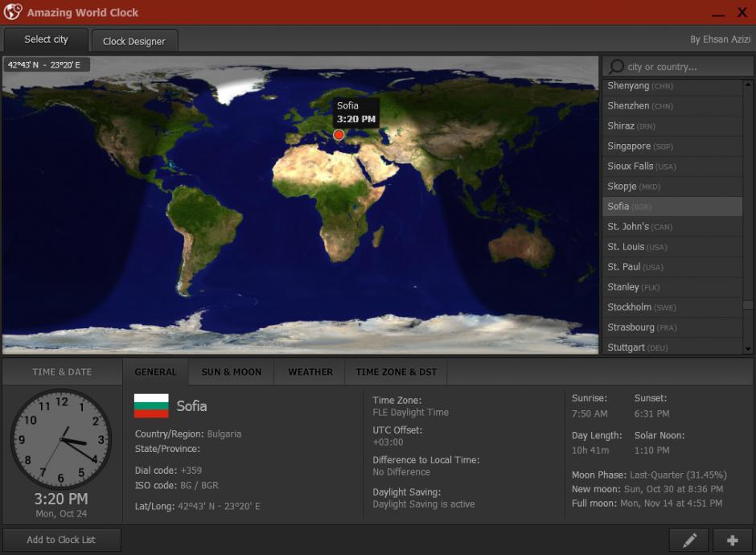Switch to the Select city tab

(x=47, y=39)
